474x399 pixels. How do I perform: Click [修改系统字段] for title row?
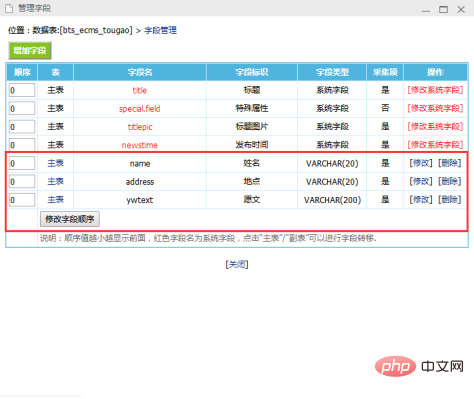click(x=435, y=90)
